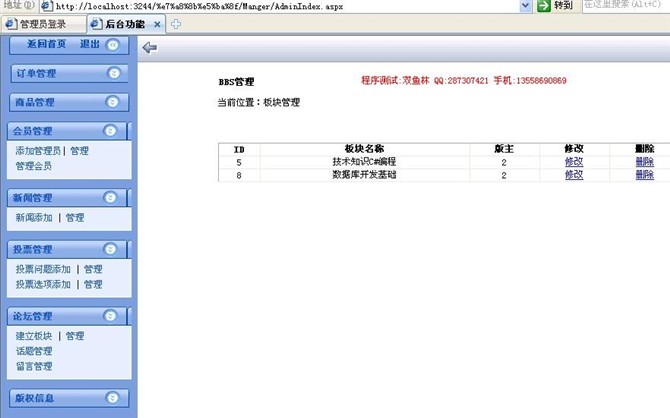Image resolution: width=670 pixels, height=418 pixels.
Task: Open 管理会员 link
Action: coord(34,166)
